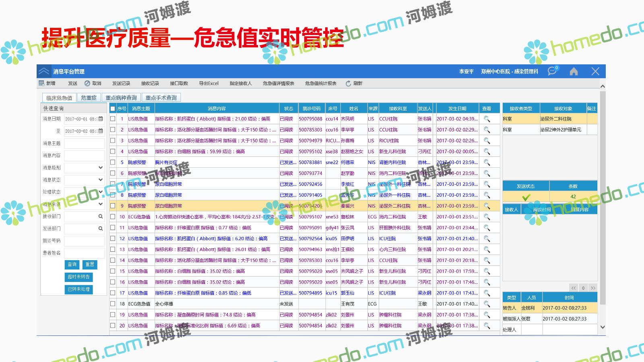Viewport: 644px width, 362px height.
Task: Open the 消息状态 dropdown list
Action: (x=101, y=180)
